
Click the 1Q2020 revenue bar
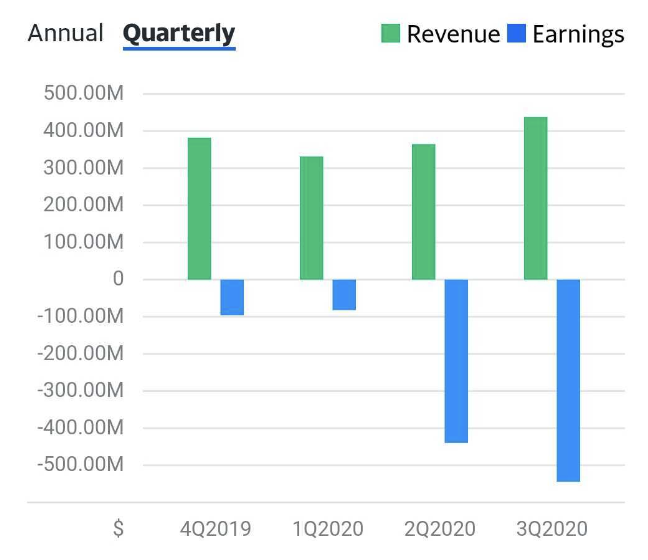(312, 218)
